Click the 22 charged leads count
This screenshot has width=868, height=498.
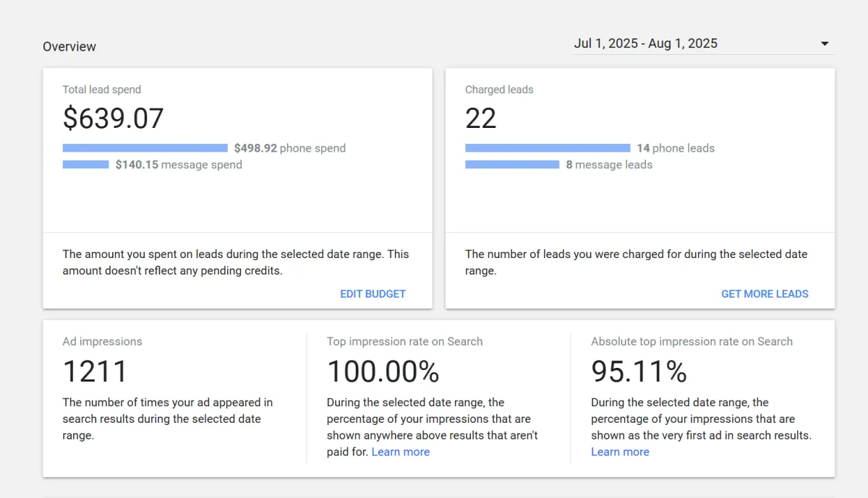[480, 119]
